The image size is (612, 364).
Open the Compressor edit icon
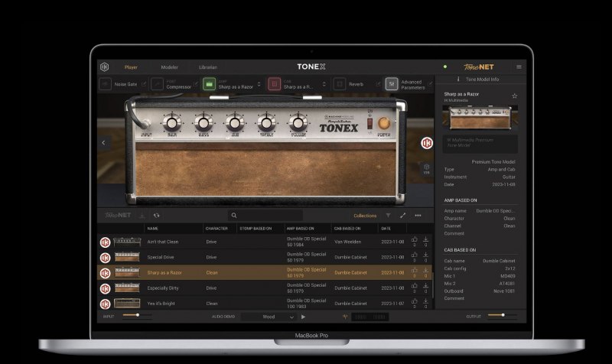pos(196,83)
